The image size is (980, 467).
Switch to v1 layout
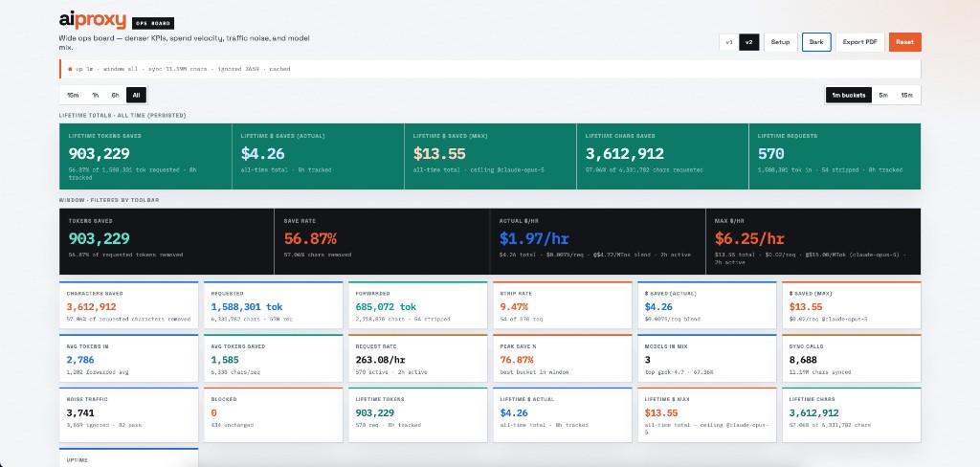coord(728,42)
